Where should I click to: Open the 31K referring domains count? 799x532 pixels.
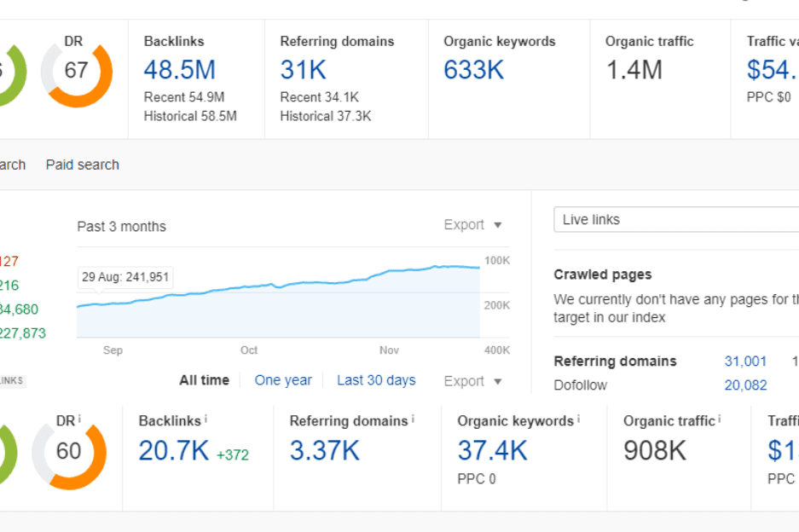[x=304, y=70]
